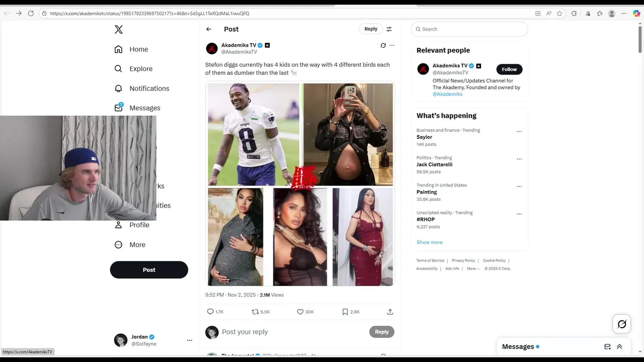This screenshot has width=644, height=362.
Task: Open the floating Grok button
Action: (622, 324)
